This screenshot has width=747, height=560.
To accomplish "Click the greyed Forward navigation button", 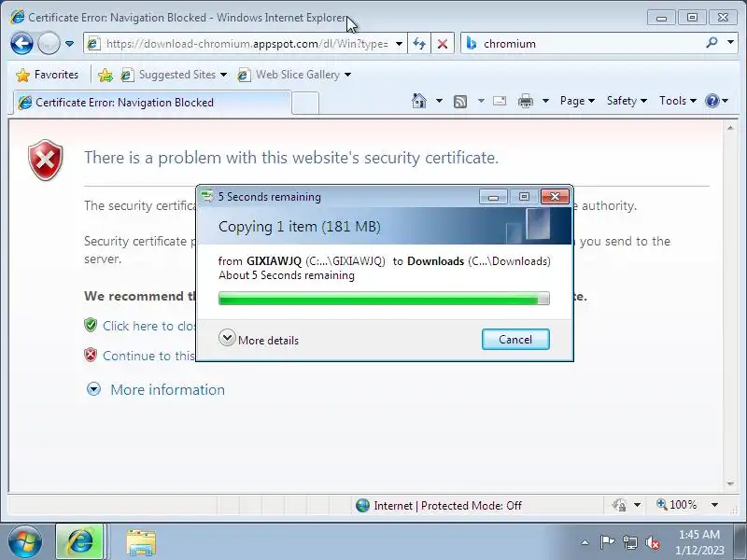I will (x=49, y=44).
